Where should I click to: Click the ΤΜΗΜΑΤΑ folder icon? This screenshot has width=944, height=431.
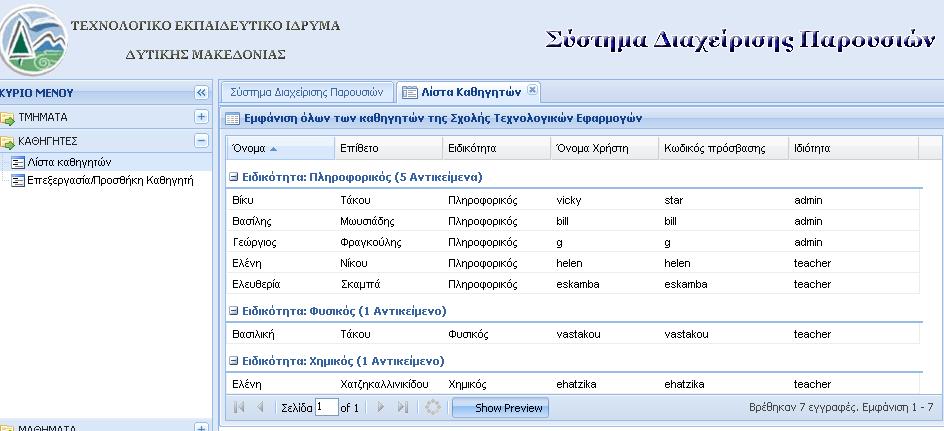coord(7,118)
